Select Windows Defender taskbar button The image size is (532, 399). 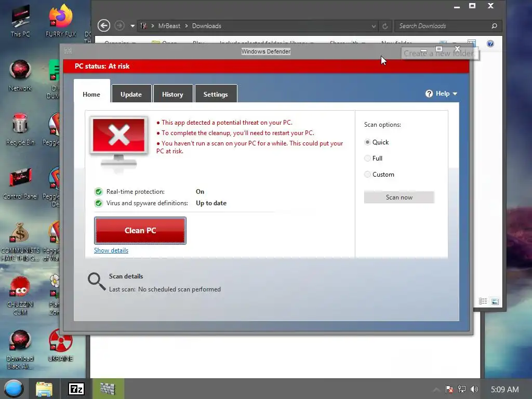tap(108, 389)
